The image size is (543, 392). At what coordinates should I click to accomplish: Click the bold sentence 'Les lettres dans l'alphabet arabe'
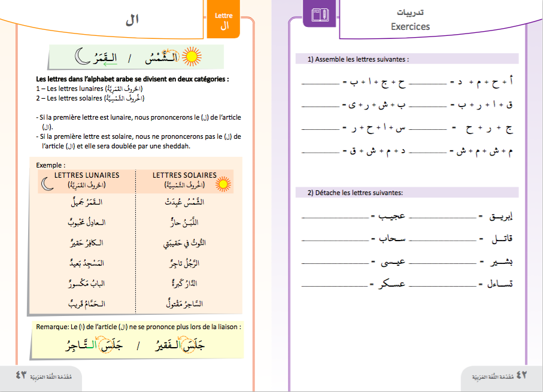tap(132, 79)
